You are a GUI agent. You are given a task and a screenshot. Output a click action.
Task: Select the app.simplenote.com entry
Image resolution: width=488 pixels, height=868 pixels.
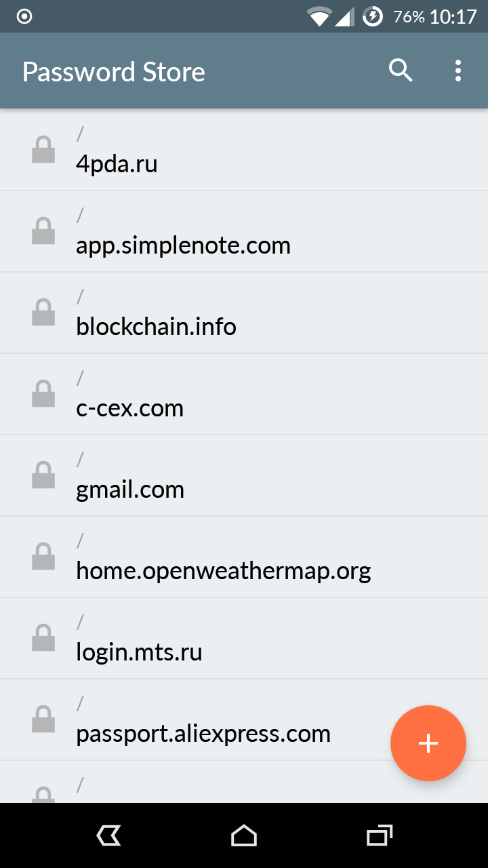[183, 245]
